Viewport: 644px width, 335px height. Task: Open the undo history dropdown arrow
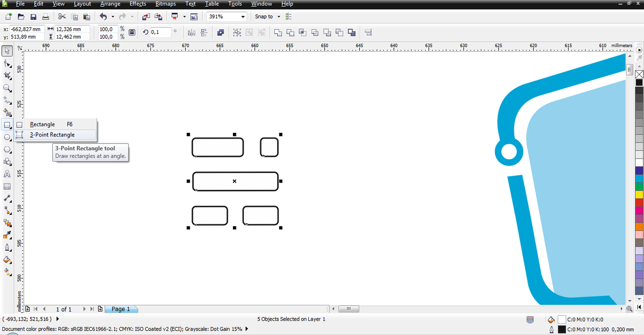113,17
